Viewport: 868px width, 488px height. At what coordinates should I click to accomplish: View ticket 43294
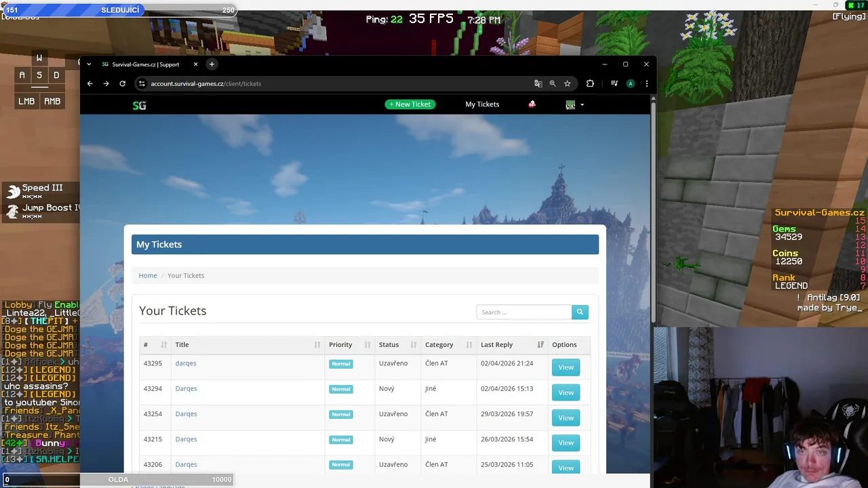coord(566,392)
